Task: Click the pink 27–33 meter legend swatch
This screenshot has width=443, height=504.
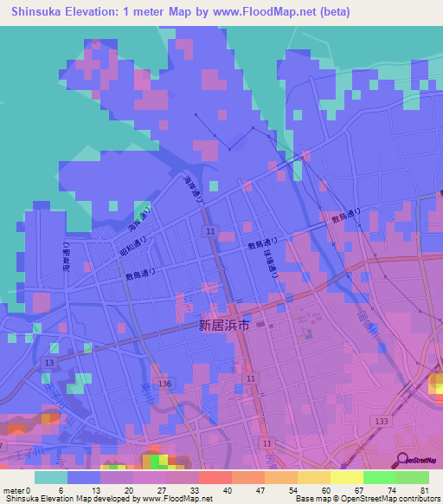Action: click(183, 478)
